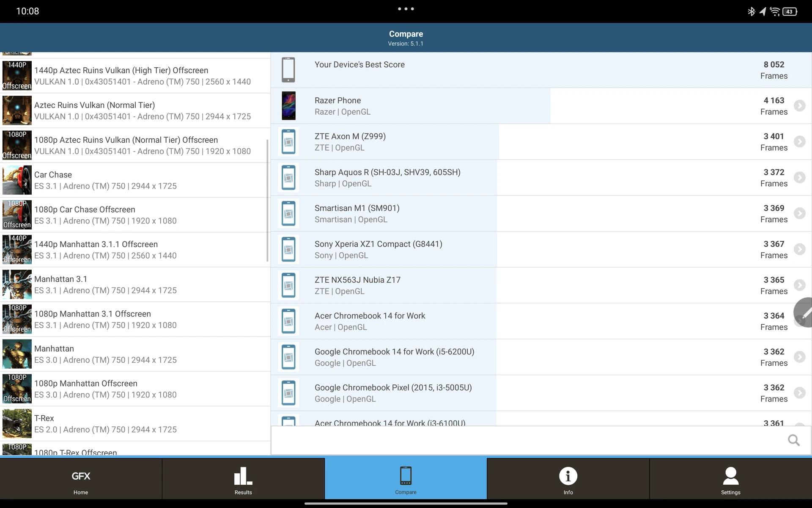Click Sony Xperia XZ1 Compact device icon
The width and height of the screenshot is (812, 508).
pos(288,249)
